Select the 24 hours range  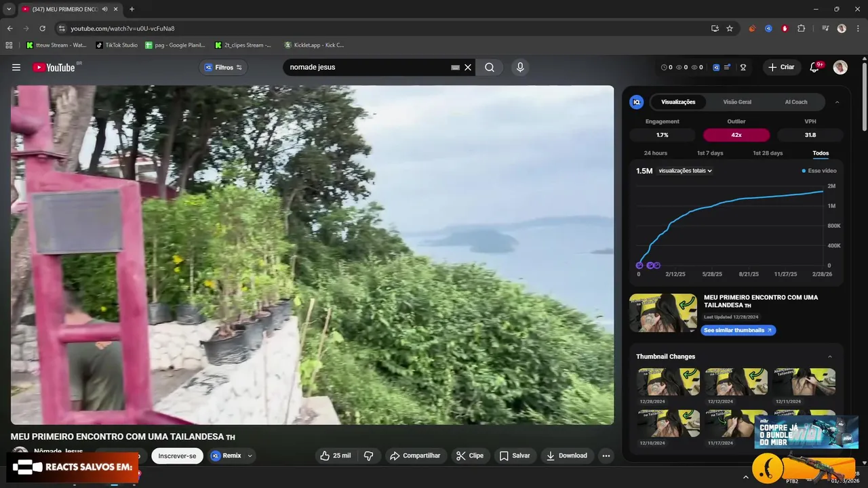[x=655, y=153]
